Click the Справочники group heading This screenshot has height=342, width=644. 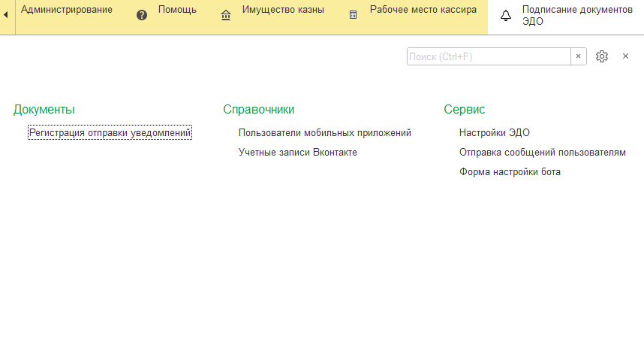(x=259, y=109)
